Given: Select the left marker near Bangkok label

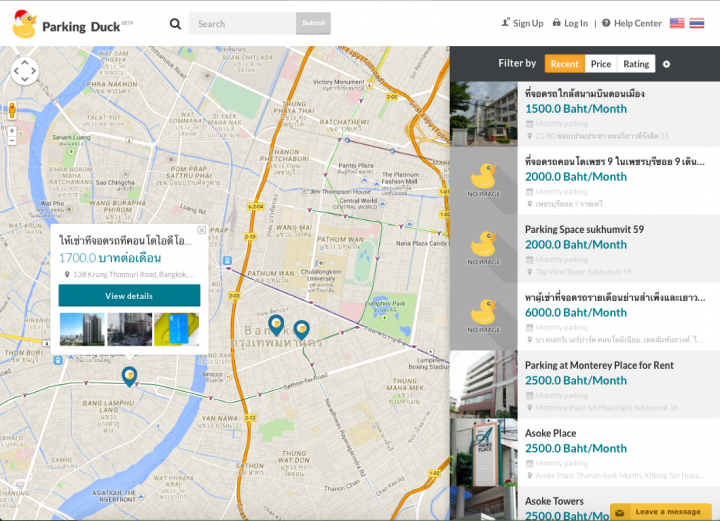Looking at the screenshot, I should 276,325.
